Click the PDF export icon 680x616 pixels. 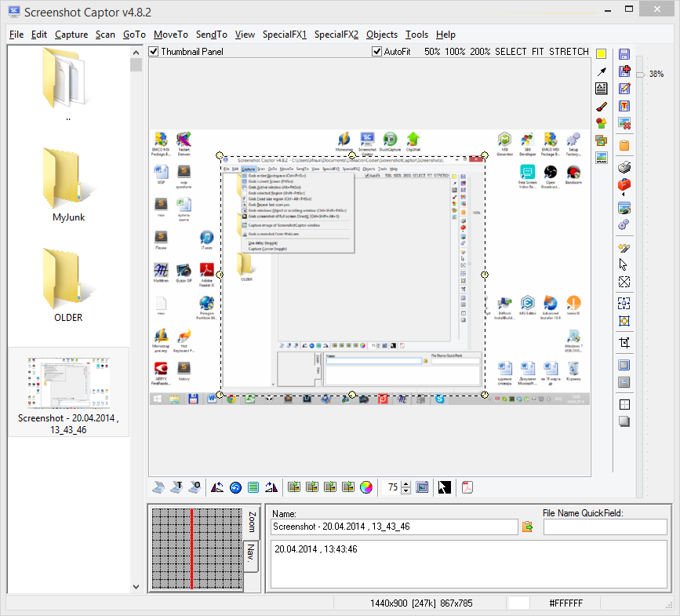tap(467, 487)
